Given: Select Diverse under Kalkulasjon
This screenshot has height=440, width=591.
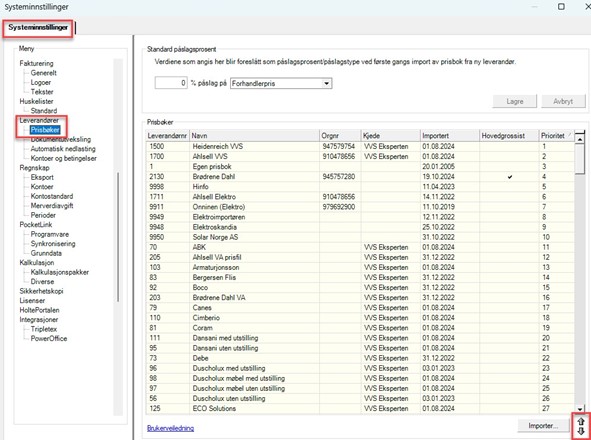Looking at the screenshot, I should (42, 282).
